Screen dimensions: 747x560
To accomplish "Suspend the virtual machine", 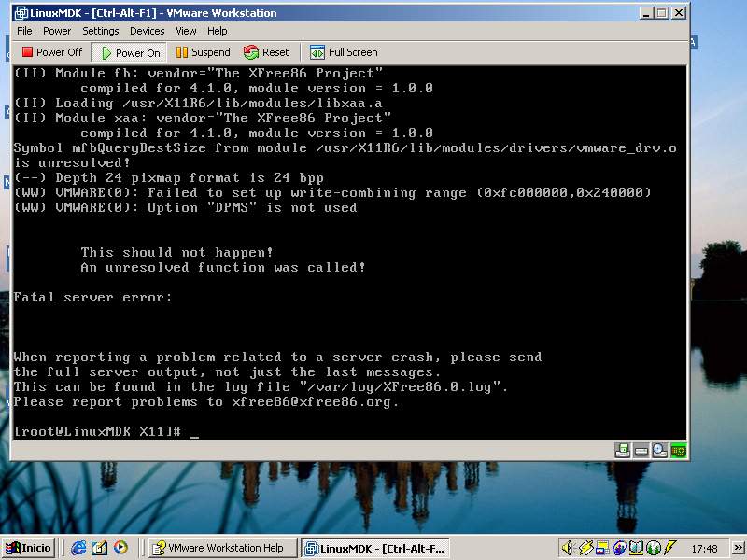I will [x=203, y=52].
